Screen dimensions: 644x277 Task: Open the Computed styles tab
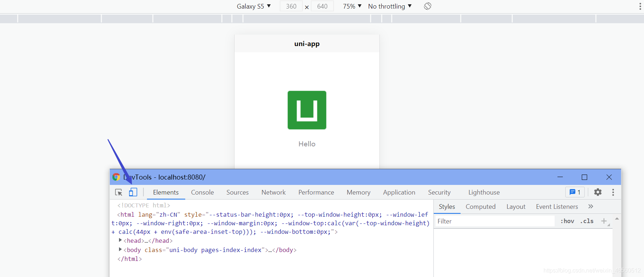pos(481,206)
